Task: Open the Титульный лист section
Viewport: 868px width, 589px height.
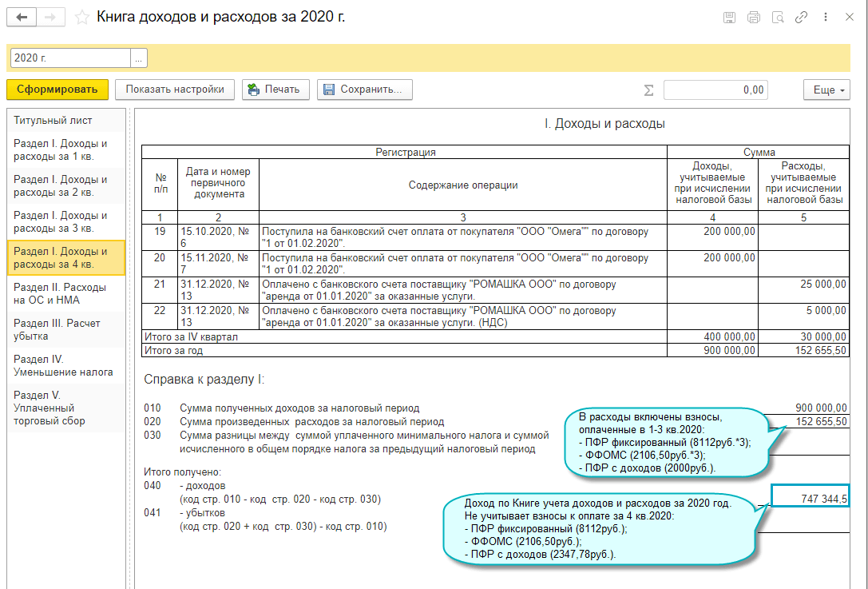Action: click(x=65, y=120)
